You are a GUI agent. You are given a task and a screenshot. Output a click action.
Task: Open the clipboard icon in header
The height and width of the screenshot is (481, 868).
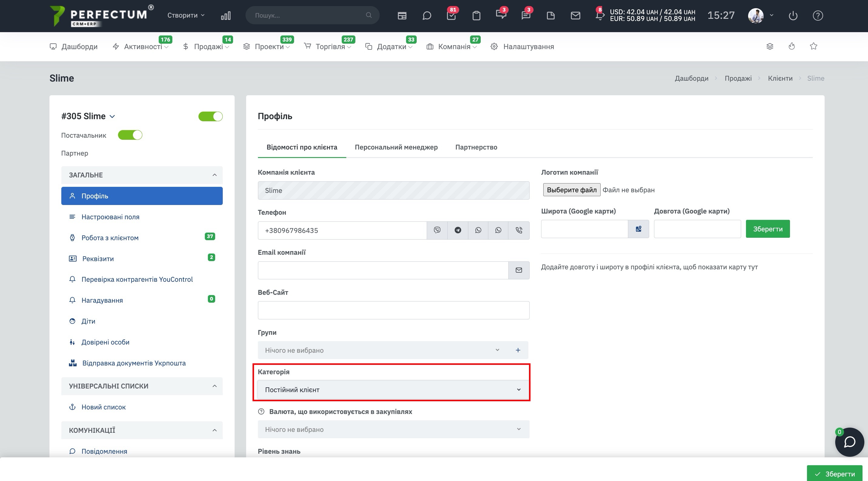pos(476,15)
